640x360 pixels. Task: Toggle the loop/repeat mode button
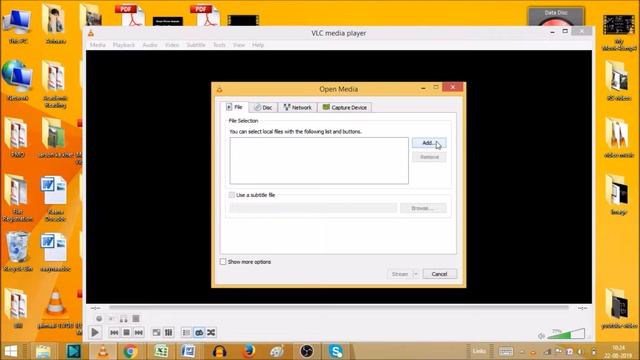pos(199,333)
